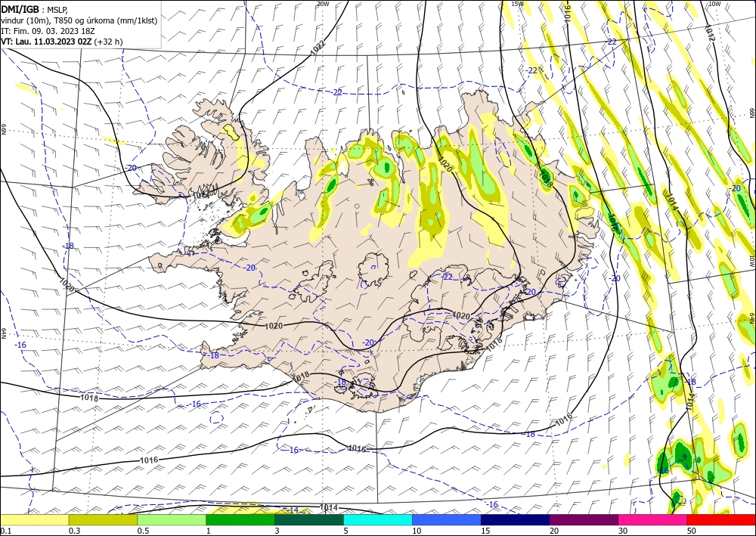Viewport: 756px width, 536px height.
Task: Click the pink 30–50 legend swatch
Action: [x=653, y=520]
